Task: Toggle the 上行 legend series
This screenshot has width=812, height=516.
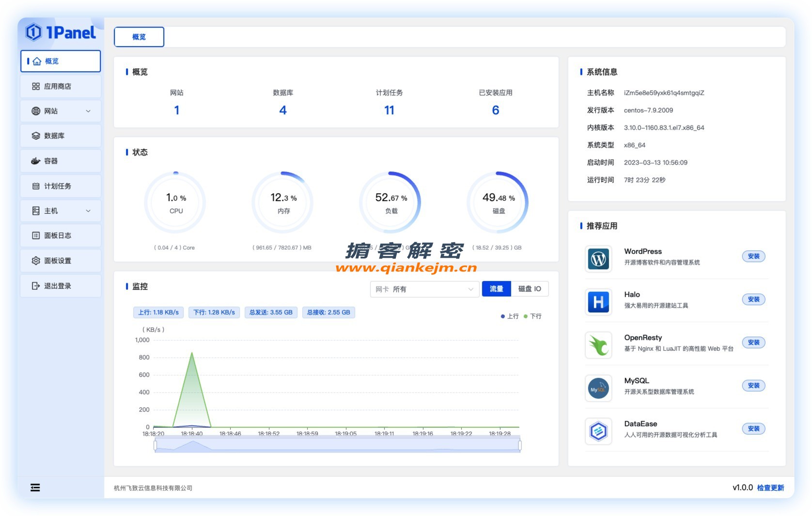Action: [x=510, y=316]
